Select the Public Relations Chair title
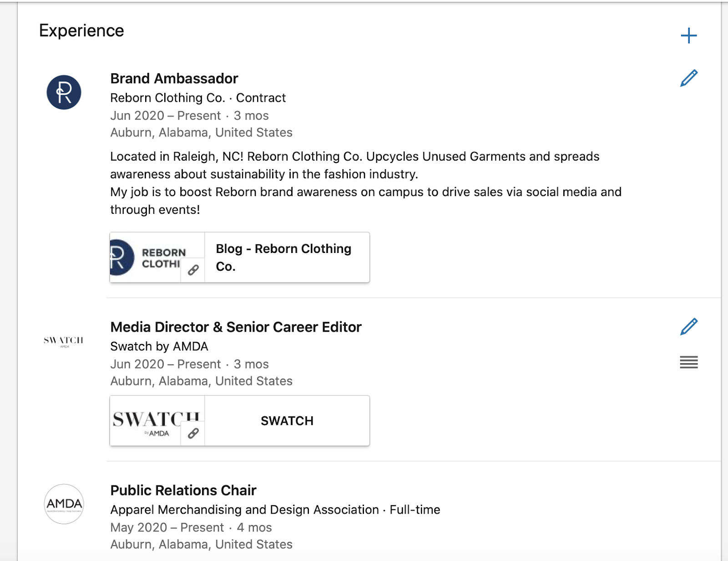 pyautogui.click(x=183, y=490)
